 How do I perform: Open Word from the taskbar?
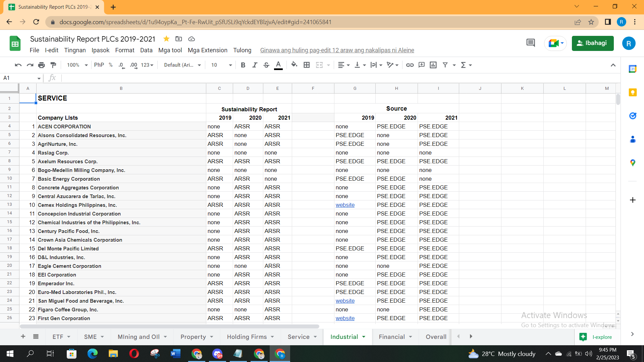click(x=175, y=354)
